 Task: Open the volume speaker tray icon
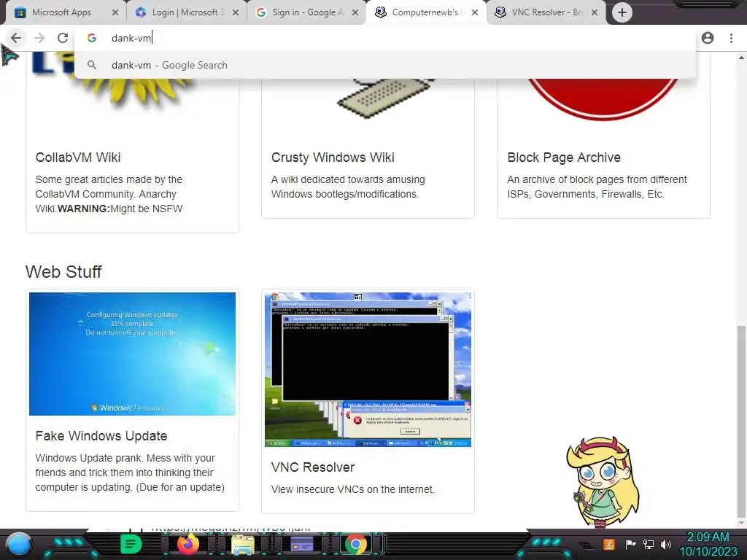pos(665,544)
